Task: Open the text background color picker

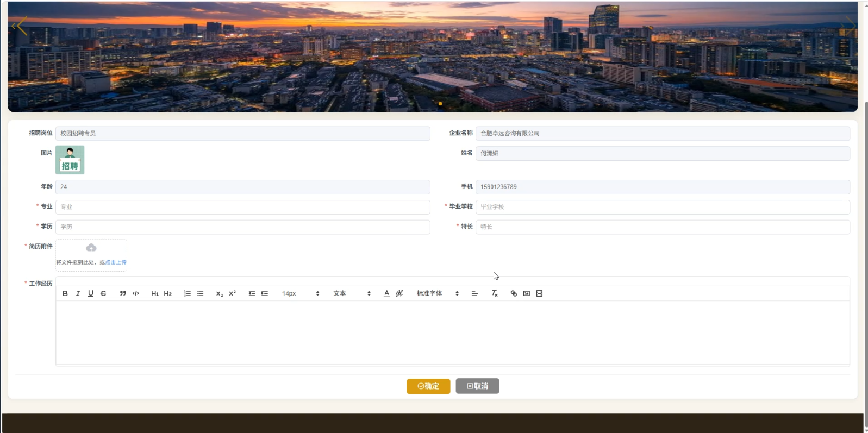Action: tap(399, 293)
